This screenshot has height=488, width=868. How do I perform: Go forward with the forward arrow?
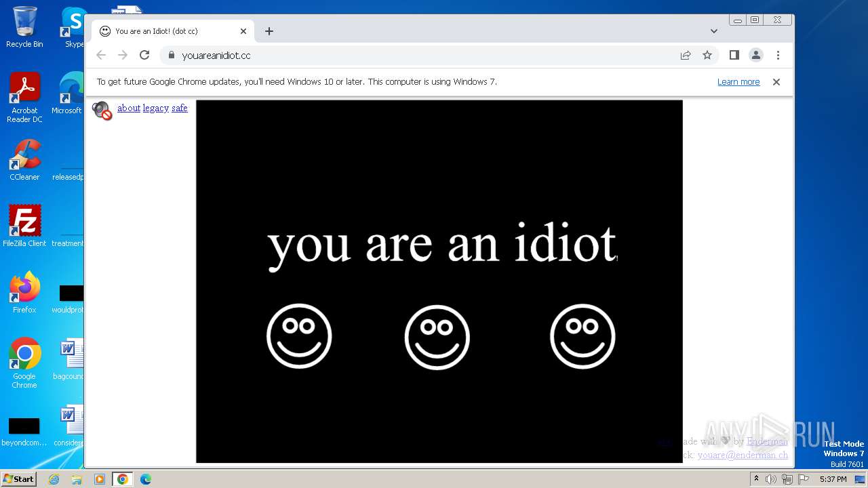tap(123, 55)
